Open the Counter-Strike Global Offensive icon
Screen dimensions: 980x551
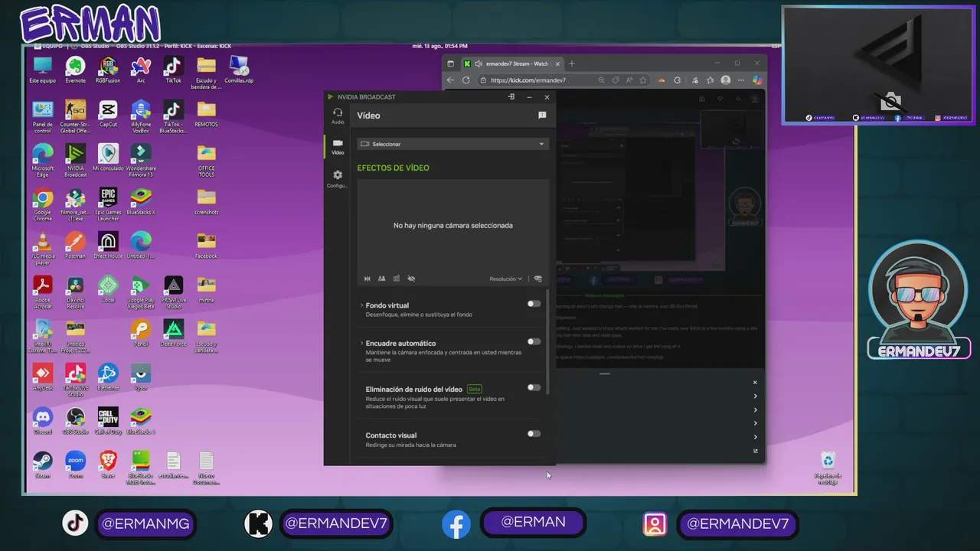tap(75, 116)
